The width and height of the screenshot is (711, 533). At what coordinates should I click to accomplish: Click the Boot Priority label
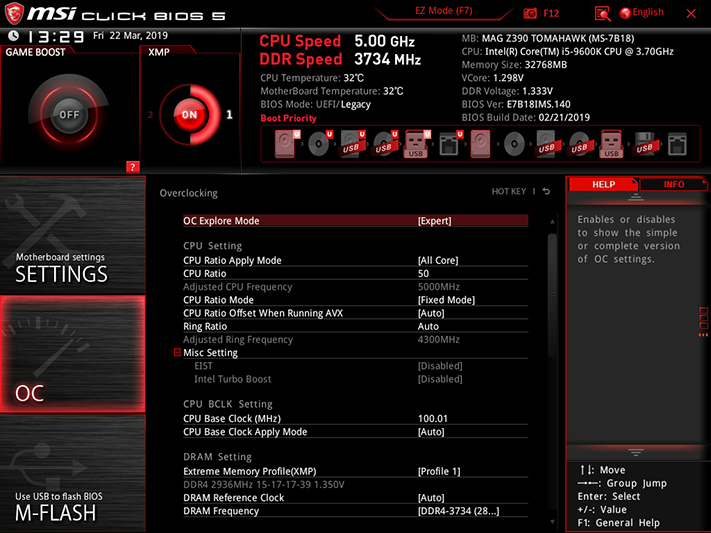click(288, 118)
